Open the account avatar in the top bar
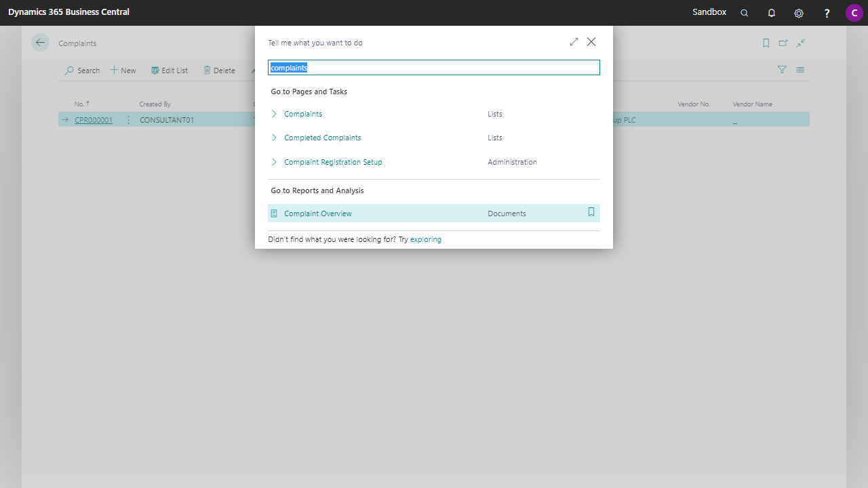868x488 pixels. pos(854,12)
